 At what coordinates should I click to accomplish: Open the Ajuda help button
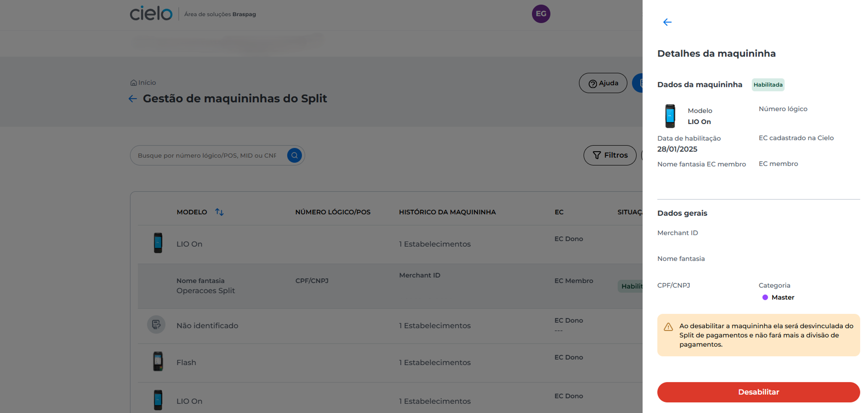tap(603, 83)
